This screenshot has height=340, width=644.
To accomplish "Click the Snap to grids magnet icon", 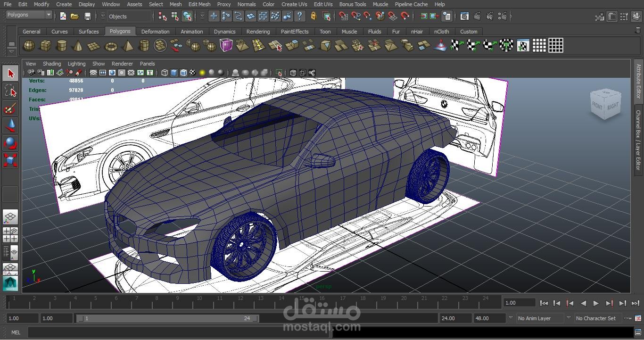I will (343, 17).
